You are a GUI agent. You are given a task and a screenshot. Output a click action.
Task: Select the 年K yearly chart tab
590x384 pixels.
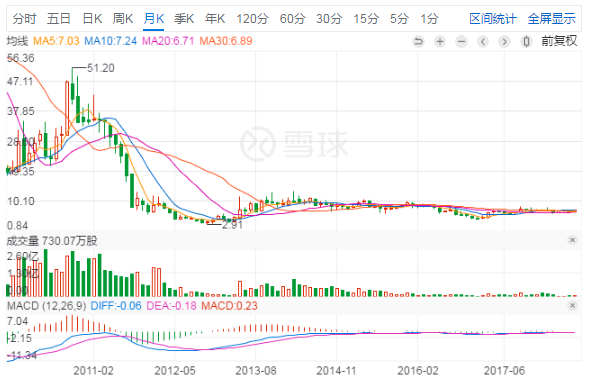coord(215,18)
